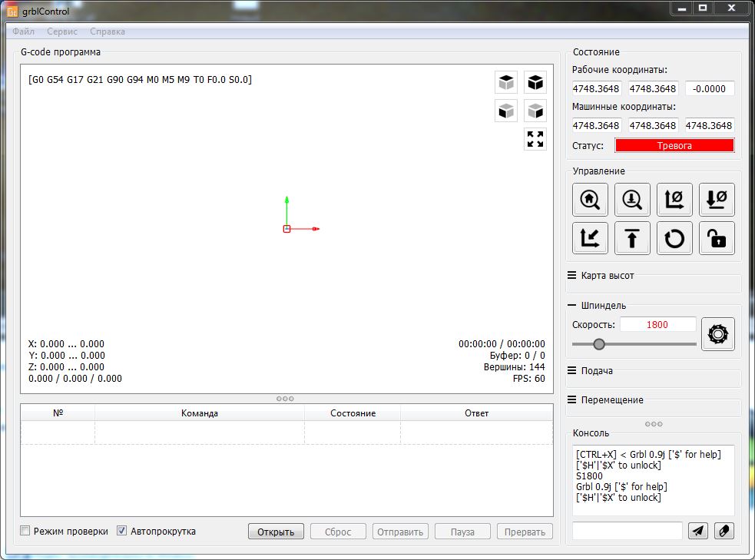Click the Home machine icon button
This screenshot has width=755, height=560.
coord(590,200)
